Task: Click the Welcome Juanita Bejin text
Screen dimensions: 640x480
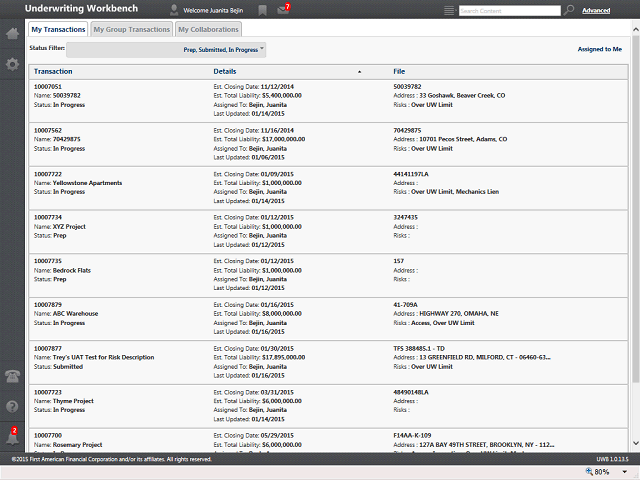Action: point(213,11)
